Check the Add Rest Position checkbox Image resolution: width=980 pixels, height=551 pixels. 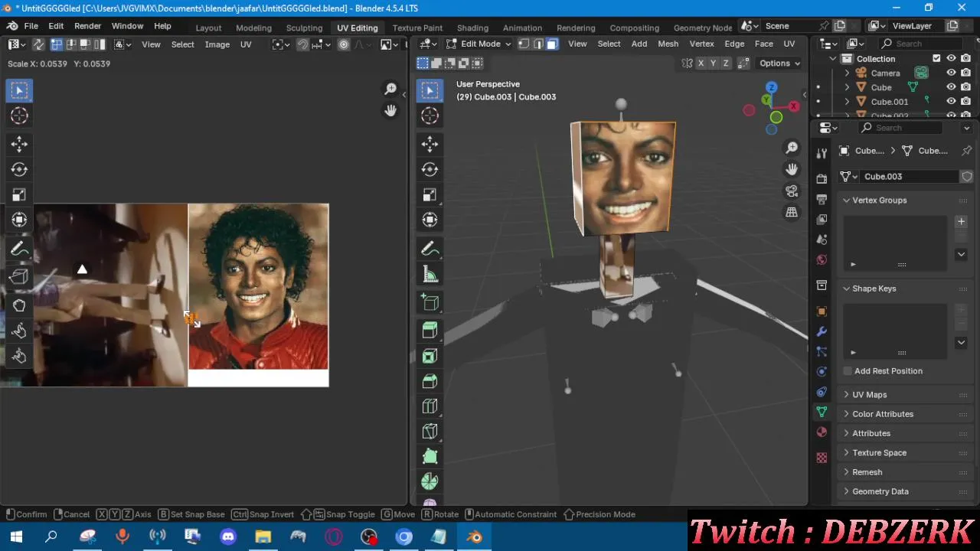pyautogui.click(x=848, y=371)
